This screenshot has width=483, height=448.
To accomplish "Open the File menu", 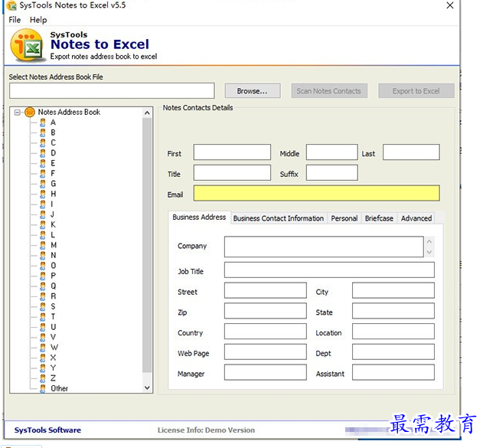I will 15,20.
